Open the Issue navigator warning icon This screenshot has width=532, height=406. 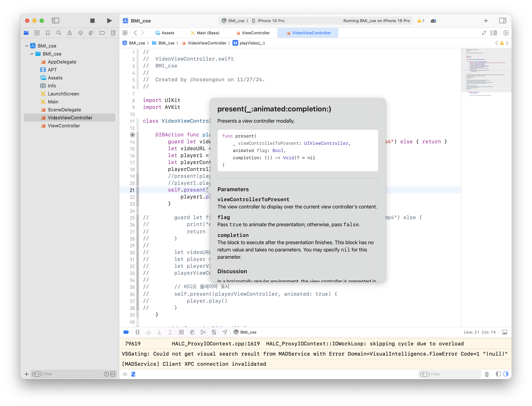[70, 33]
